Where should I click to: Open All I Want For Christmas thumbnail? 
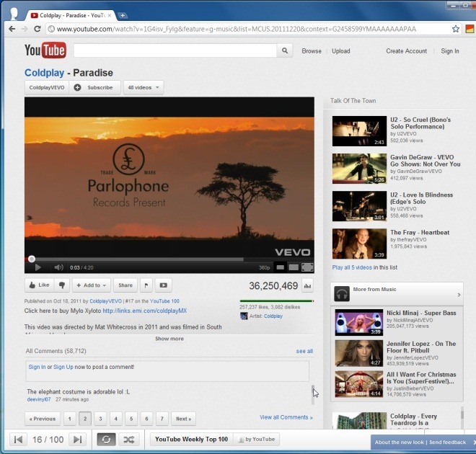pos(359,383)
